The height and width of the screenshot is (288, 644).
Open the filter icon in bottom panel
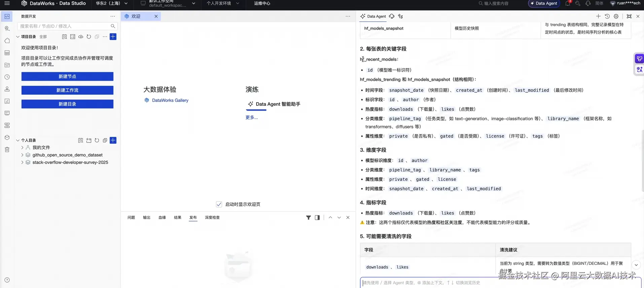coord(309,218)
